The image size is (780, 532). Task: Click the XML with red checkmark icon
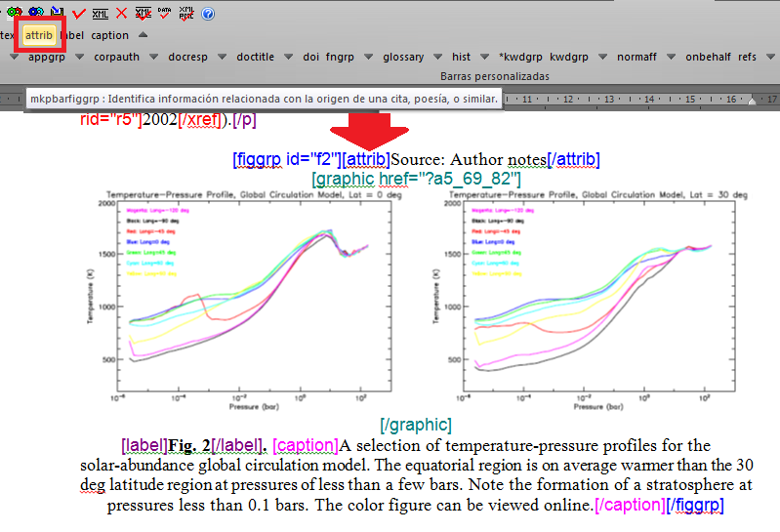pyautogui.click(x=143, y=13)
